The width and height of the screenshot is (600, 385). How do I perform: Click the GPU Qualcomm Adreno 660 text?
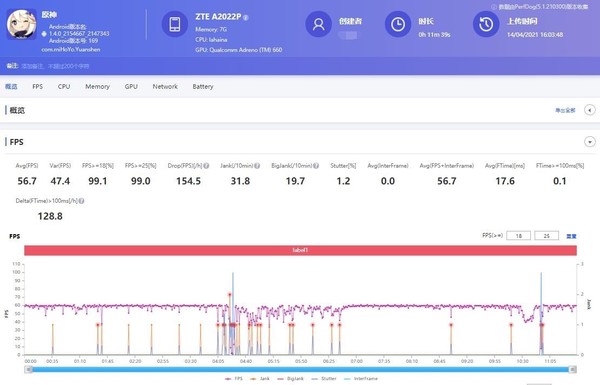(x=238, y=50)
